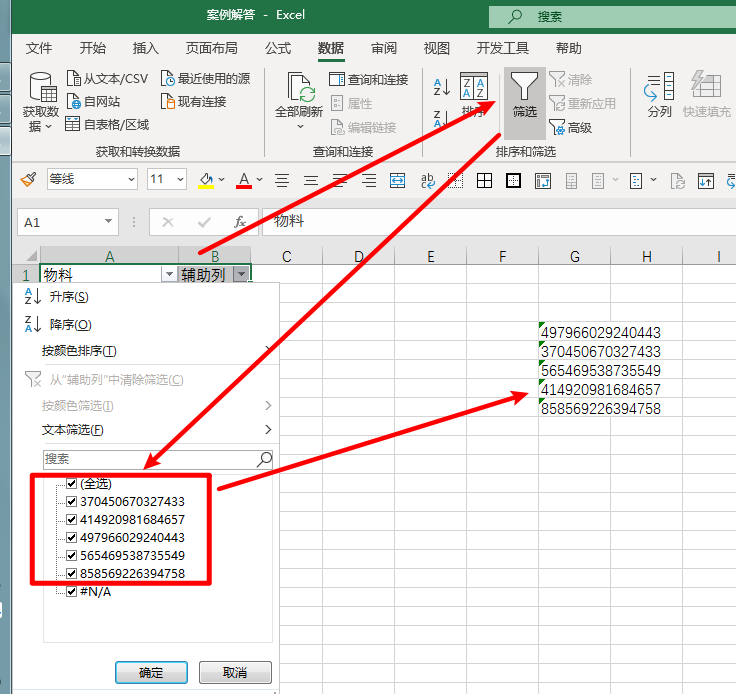The width and height of the screenshot is (736, 694).
Task: Click the All Borders grid icon
Action: pyautogui.click(x=484, y=181)
